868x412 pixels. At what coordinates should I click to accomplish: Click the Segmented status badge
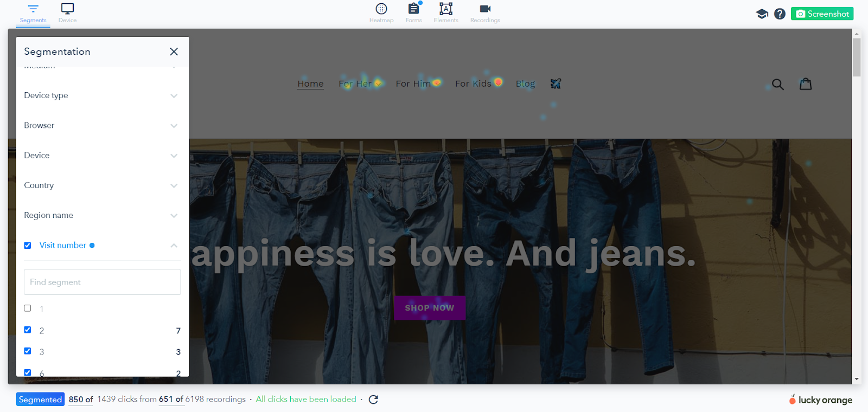[x=40, y=400]
